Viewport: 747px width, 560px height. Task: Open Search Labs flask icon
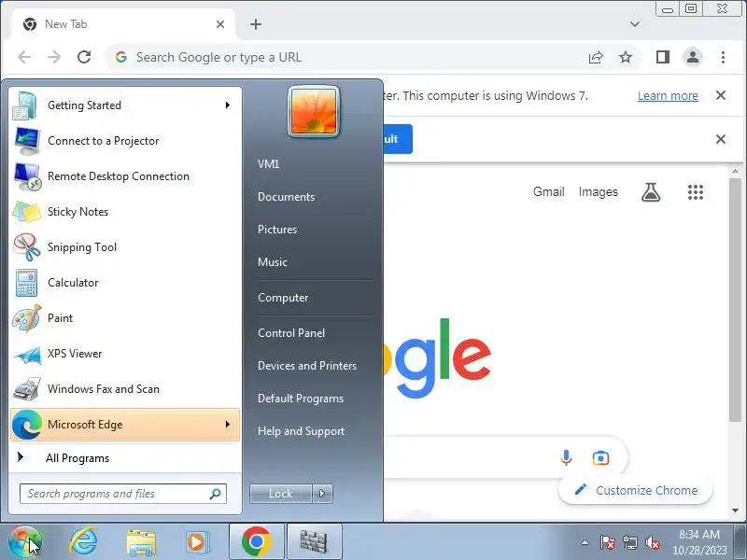651,192
